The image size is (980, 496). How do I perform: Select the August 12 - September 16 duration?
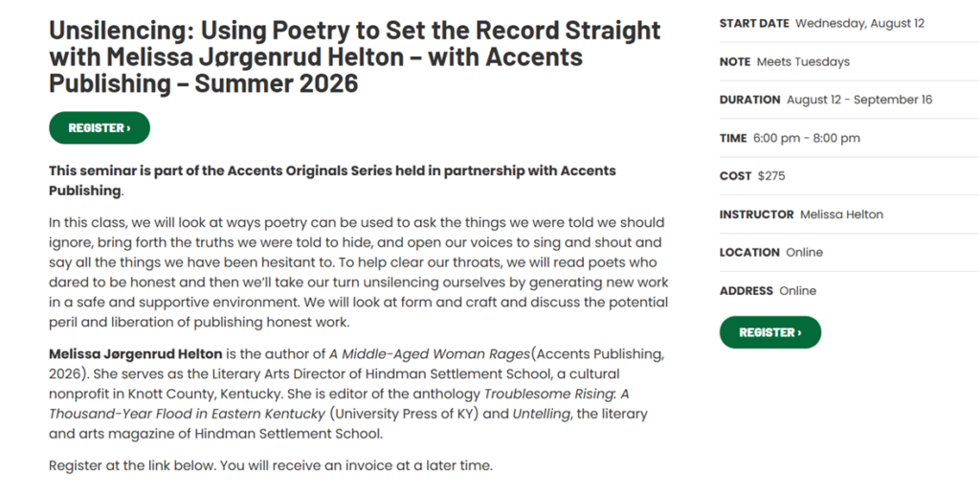click(x=859, y=100)
